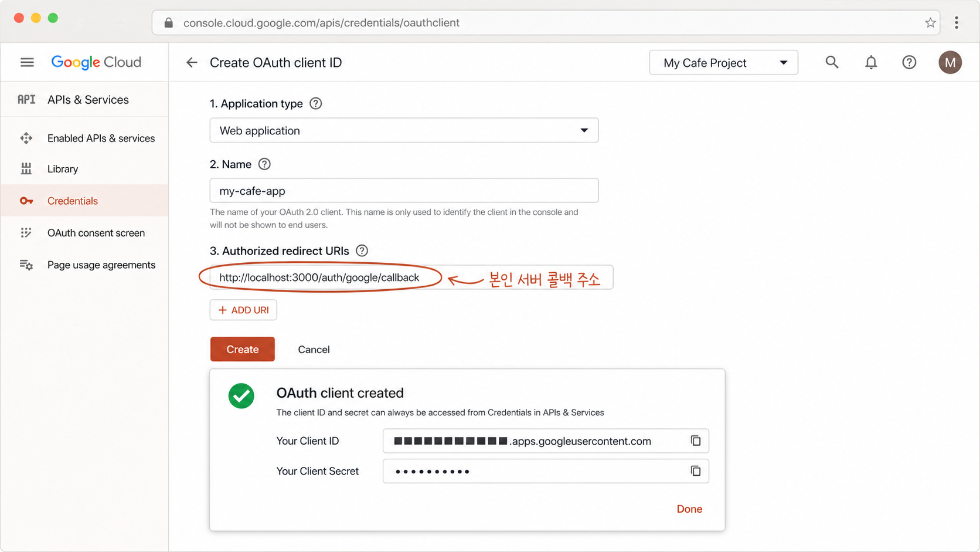Click the Client Secret field
Viewport: 980px width, 552px height.
546,471
